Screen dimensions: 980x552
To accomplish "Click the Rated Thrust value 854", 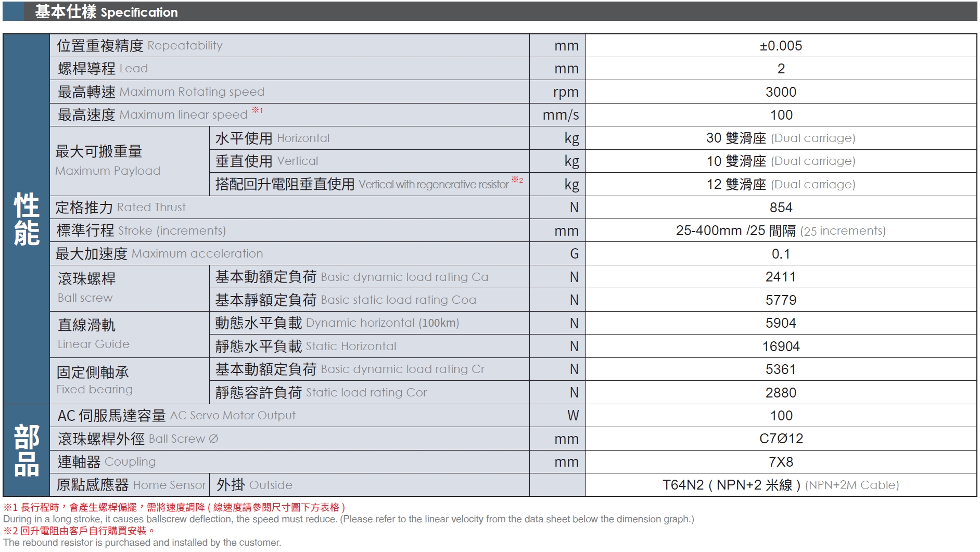I will 780,208.
